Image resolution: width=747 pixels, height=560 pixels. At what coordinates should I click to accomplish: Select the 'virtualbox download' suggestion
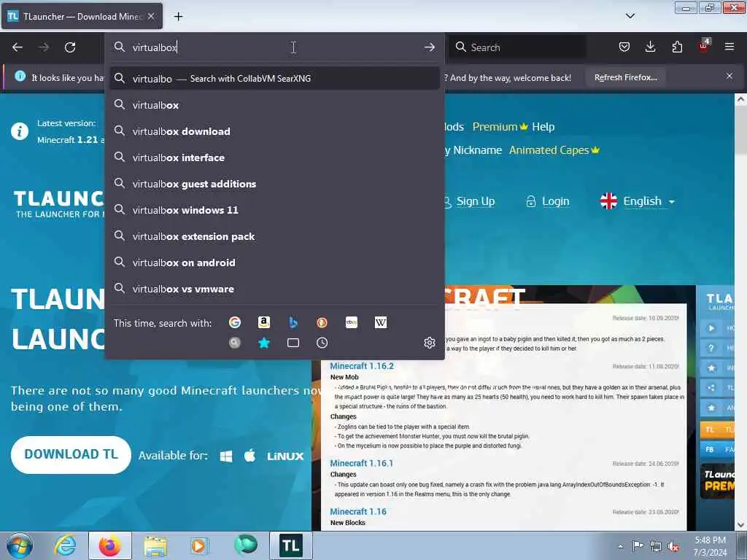[x=274, y=131]
